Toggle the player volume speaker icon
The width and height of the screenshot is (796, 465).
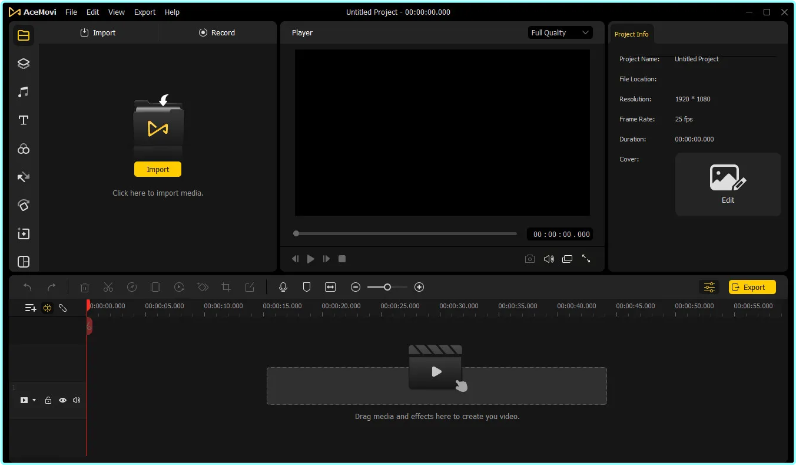click(x=549, y=259)
